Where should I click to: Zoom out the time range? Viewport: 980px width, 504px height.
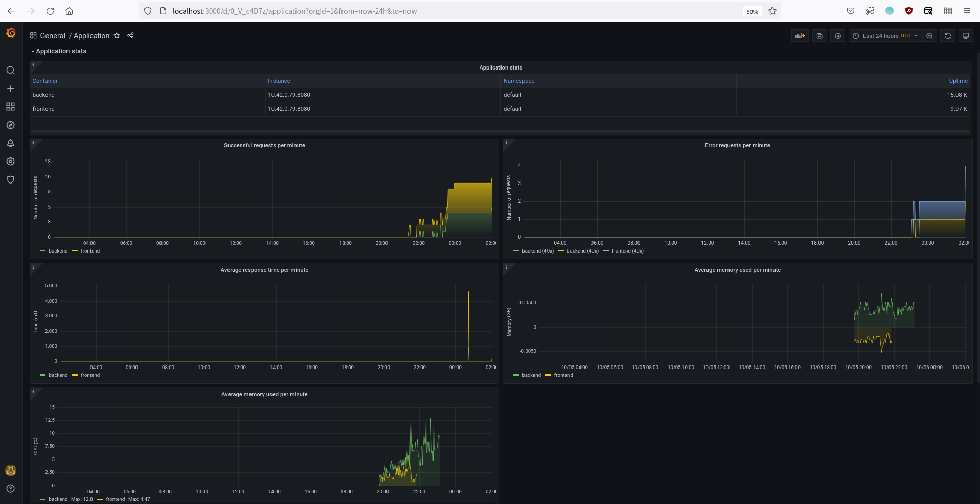(x=929, y=36)
